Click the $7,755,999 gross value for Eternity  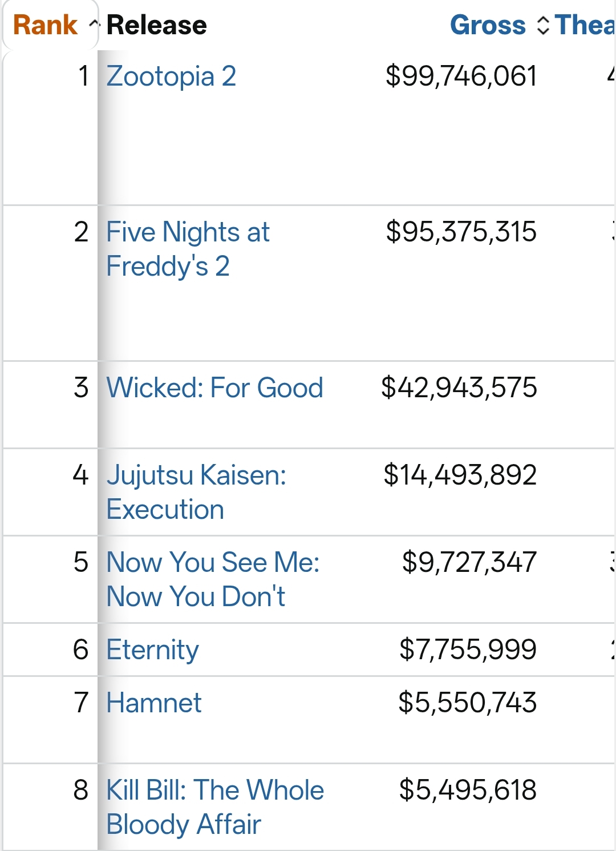(x=468, y=650)
